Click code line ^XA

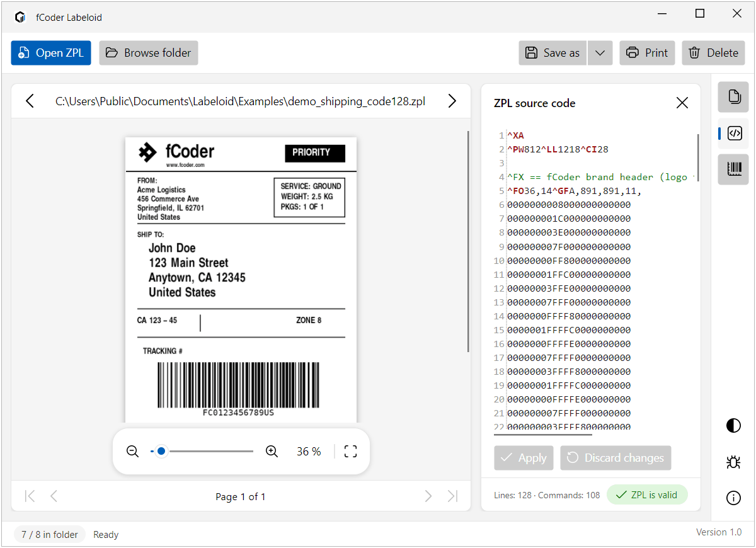click(x=515, y=135)
